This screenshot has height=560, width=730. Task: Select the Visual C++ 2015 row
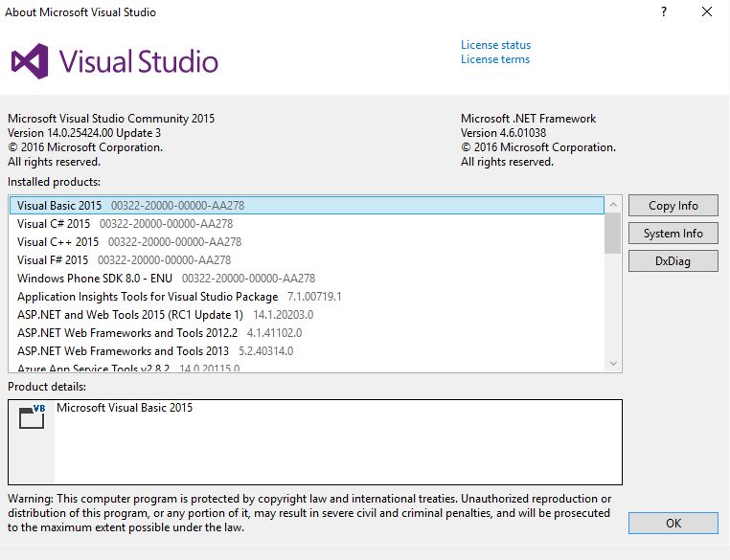[x=307, y=242]
